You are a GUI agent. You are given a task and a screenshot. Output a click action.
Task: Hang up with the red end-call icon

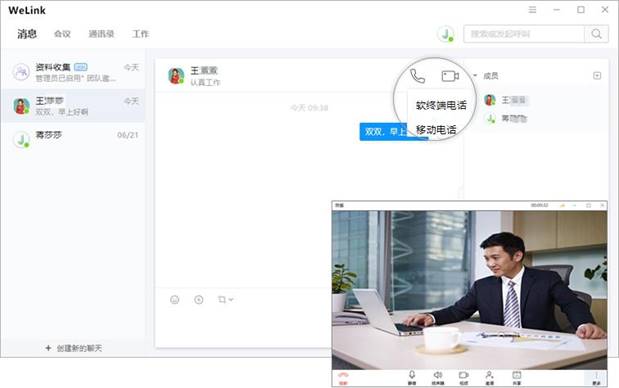tap(343, 378)
